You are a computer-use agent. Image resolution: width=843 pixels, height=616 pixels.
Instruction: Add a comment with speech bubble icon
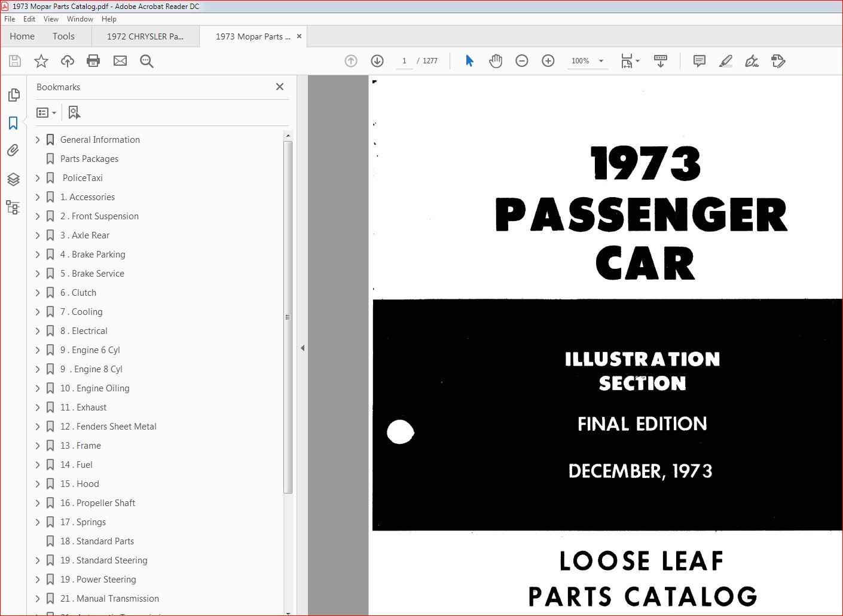(699, 61)
